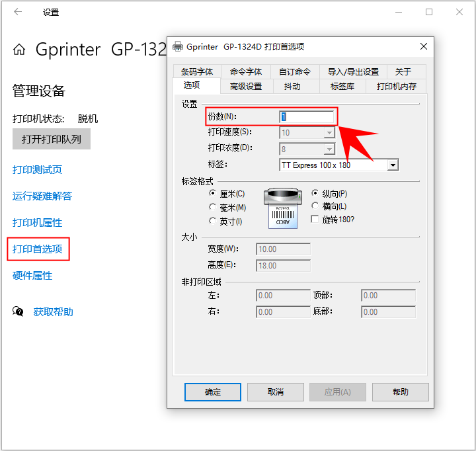This screenshot has width=476, height=451.
Task: Click the 运行疑难解答 link
Action: [42, 196]
